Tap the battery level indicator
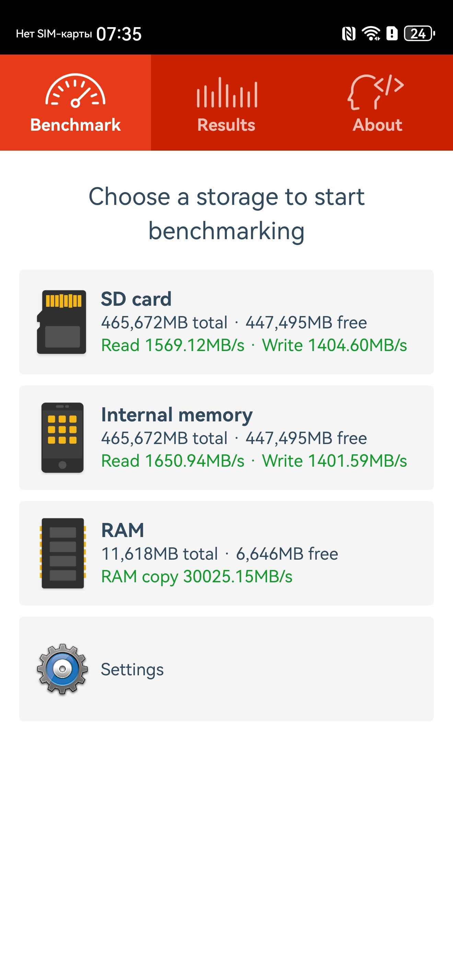The width and height of the screenshot is (453, 980). [419, 34]
